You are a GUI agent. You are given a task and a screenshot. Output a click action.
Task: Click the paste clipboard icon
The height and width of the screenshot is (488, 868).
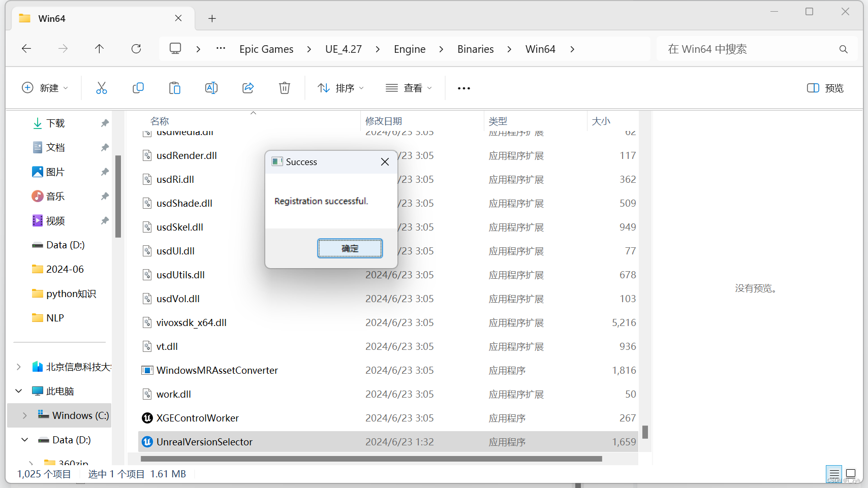point(175,88)
